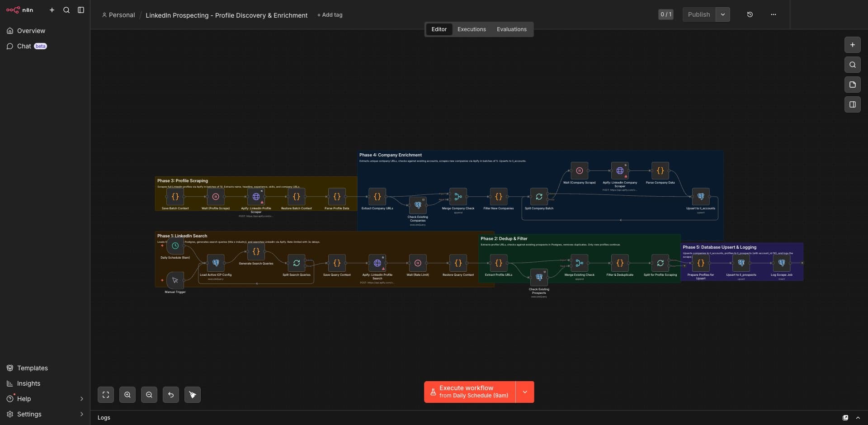Open the Wait (Profile Scrape) node

coord(216,197)
